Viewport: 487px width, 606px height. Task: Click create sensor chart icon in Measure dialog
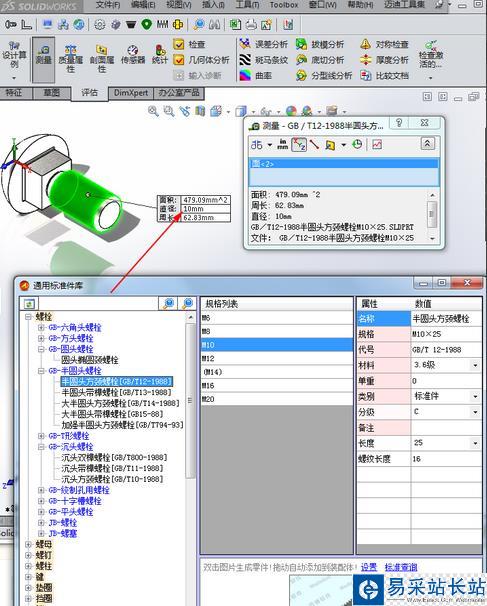pos(377,145)
